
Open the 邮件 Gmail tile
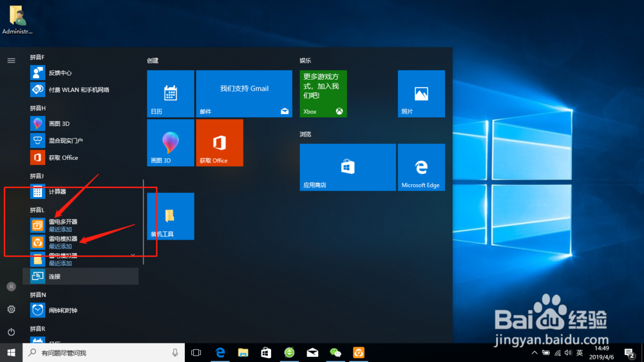[244, 93]
